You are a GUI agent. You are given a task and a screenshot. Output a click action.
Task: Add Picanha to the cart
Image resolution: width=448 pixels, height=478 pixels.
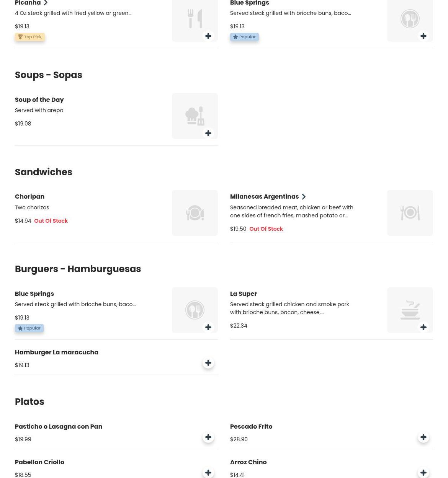(x=208, y=36)
